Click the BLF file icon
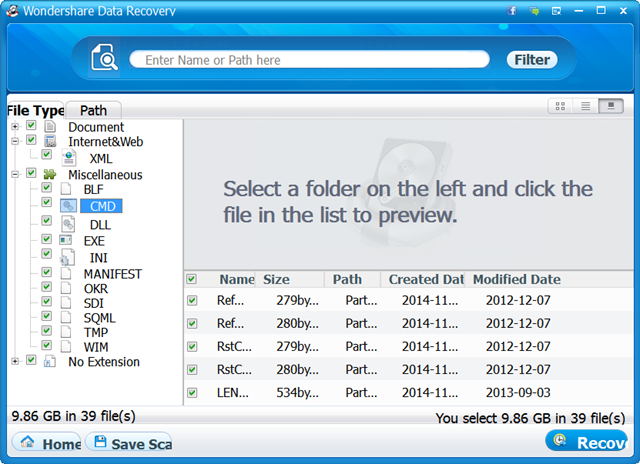 [x=66, y=189]
